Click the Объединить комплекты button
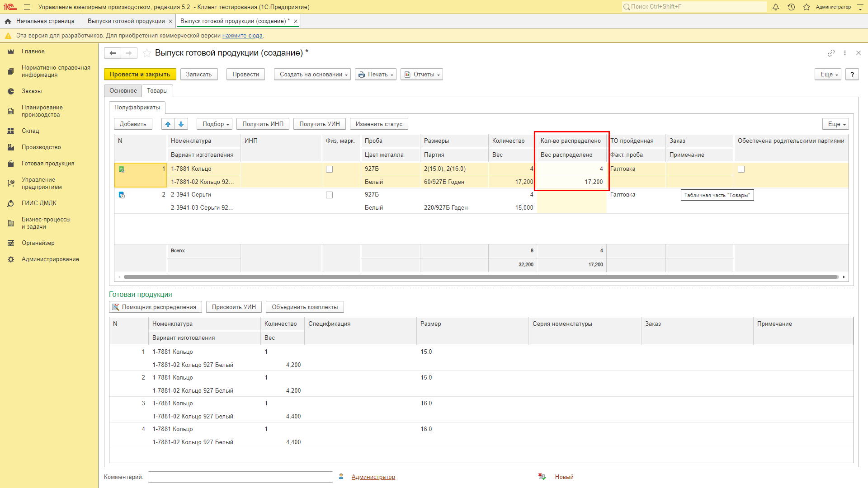868x488 pixels. click(305, 307)
